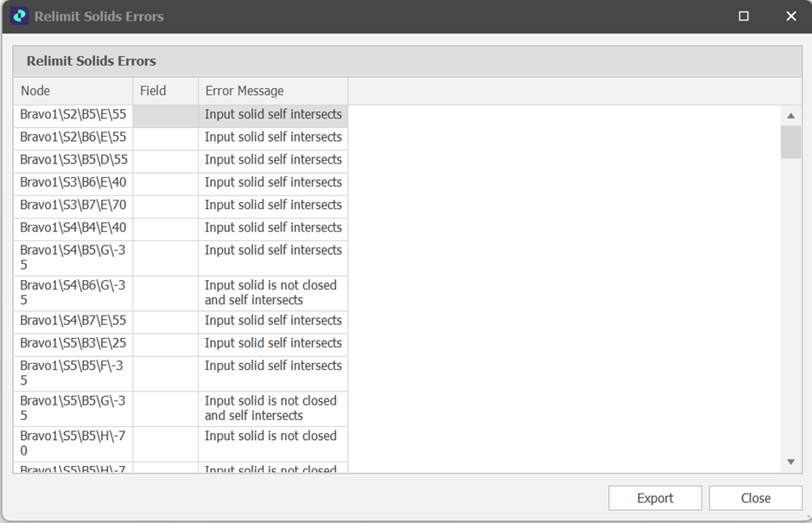This screenshot has width=812, height=523.
Task: Select node Bravo1\S3\B6\E\40 row
Action: [x=73, y=182]
